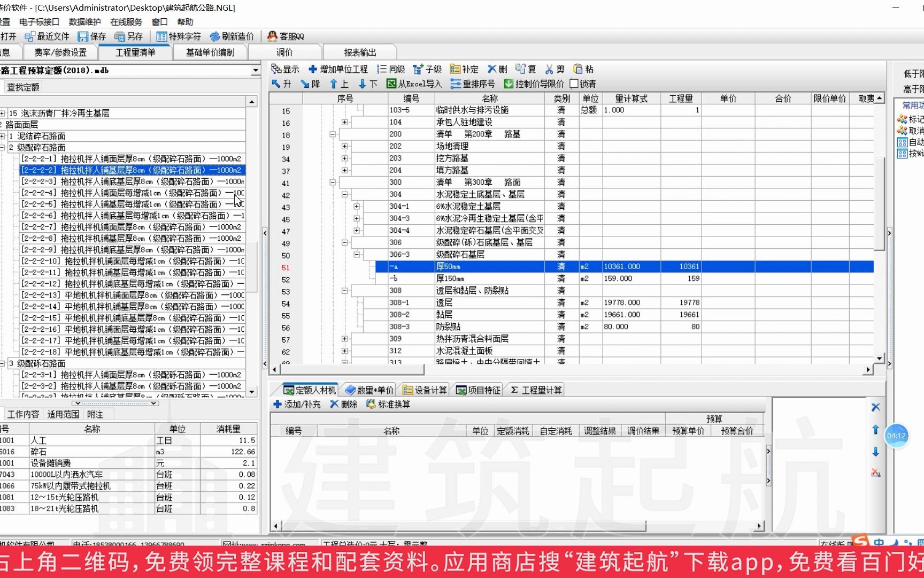Viewport: 924px width, 578px height.
Task: Expand 15 泡沫沥青厂拌冷再生基层 tree node
Action: [3, 113]
